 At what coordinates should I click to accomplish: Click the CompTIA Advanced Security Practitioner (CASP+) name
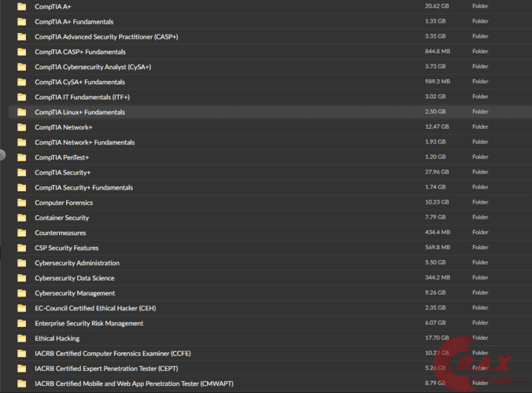pyautogui.click(x=106, y=37)
